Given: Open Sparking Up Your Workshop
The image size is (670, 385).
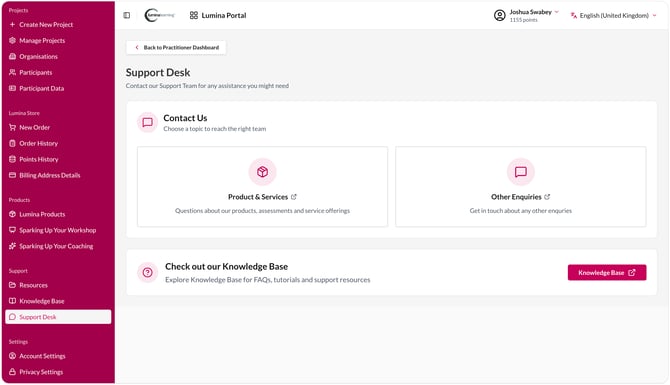Looking at the screenshot, I should pos(58,230).
